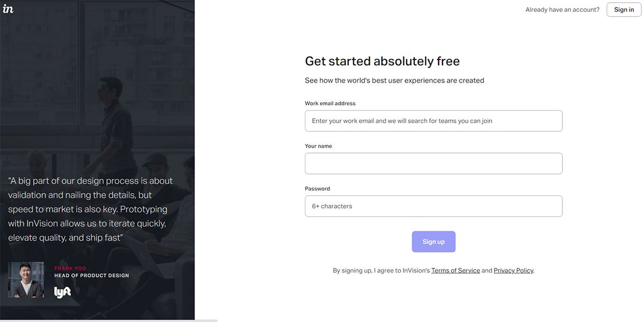Viewport: 644px width, 322px height.
Task: Open the Privacy Policy link
Action: tap(513, 270)
